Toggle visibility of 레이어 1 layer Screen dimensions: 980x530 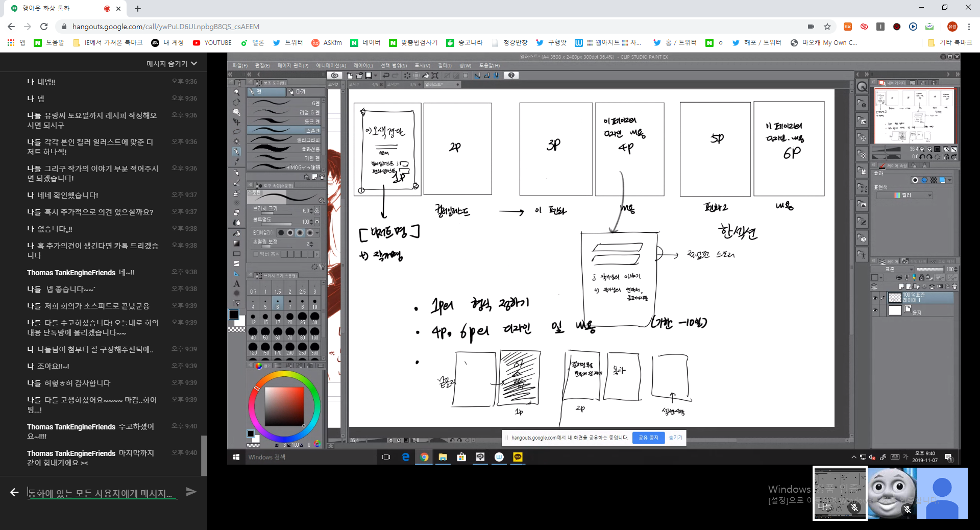(875, 298)
